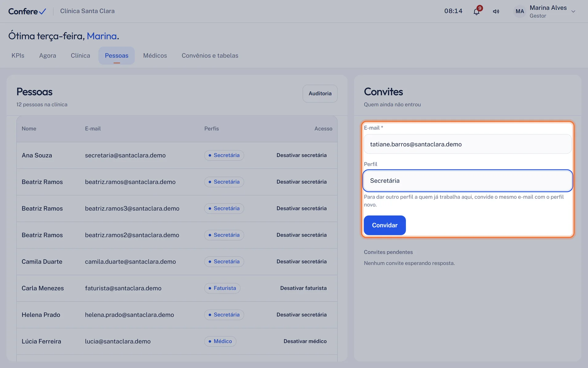
Task: Click the Convidar button
Action: pos(385,225)
